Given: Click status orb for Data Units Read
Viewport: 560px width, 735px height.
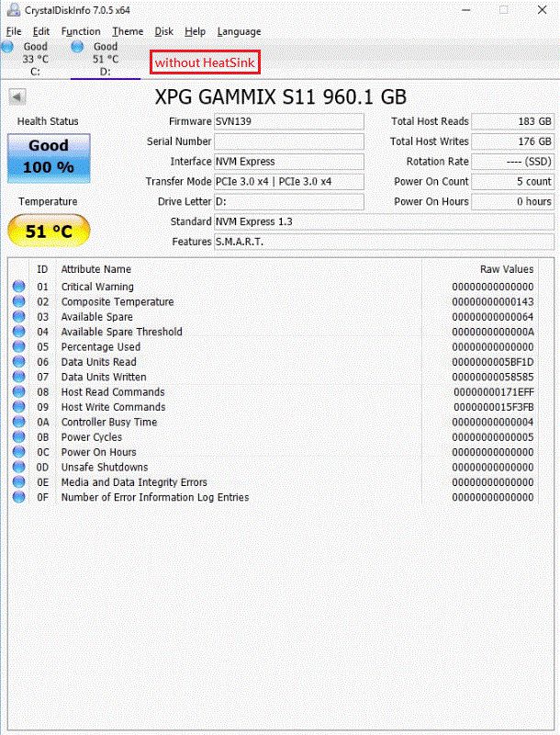Looking at the screenshot, I should coord(18,361).
